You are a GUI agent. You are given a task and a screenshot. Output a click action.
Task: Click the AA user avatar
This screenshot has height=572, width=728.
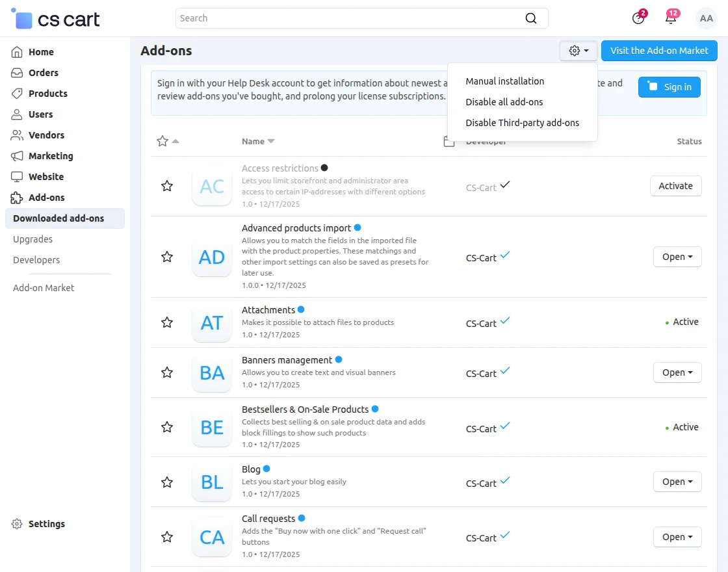point(706,18)
